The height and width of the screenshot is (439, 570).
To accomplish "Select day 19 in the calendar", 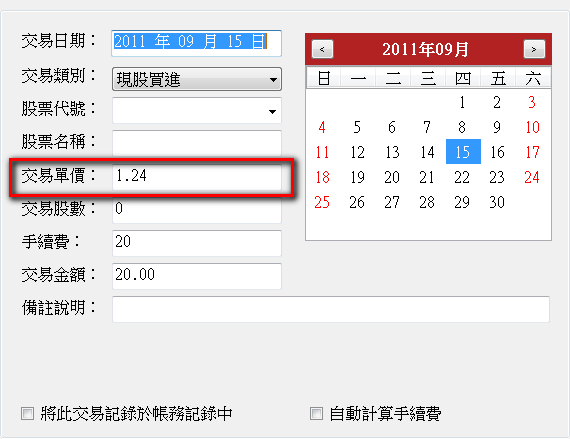I will click(357, 177).
